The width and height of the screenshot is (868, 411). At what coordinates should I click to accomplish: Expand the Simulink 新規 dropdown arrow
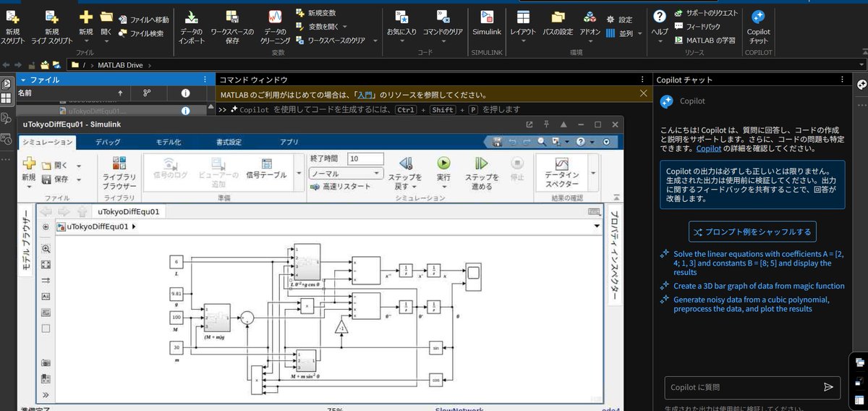(x=28, y=187)
